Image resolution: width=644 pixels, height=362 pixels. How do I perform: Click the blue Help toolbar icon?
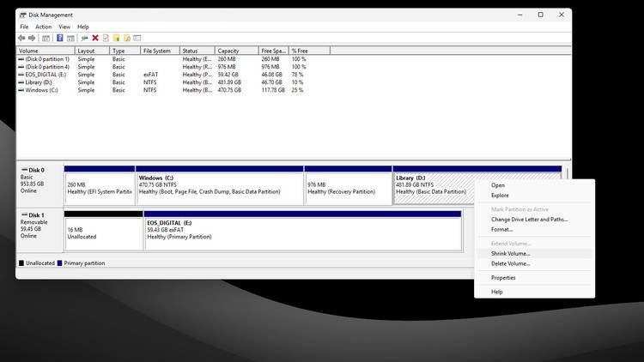[x=59, y=38]
